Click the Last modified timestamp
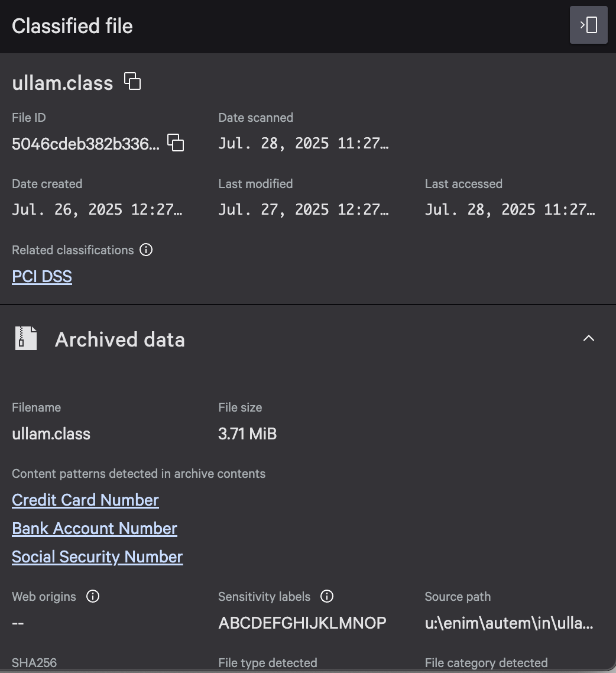This screenshot has height=673, width=616. 303,209
